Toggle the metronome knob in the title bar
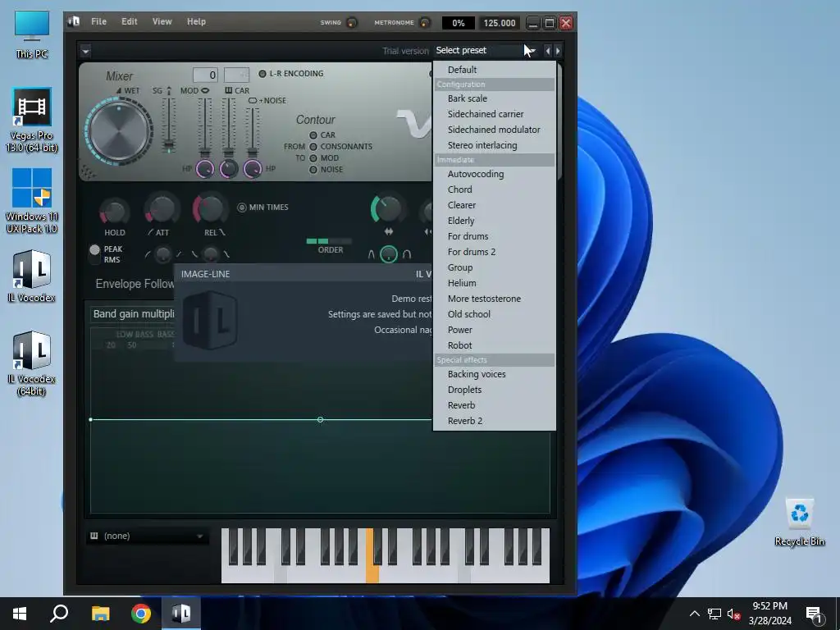The height and width of the screenshot is (630, 840). (425, 22)
